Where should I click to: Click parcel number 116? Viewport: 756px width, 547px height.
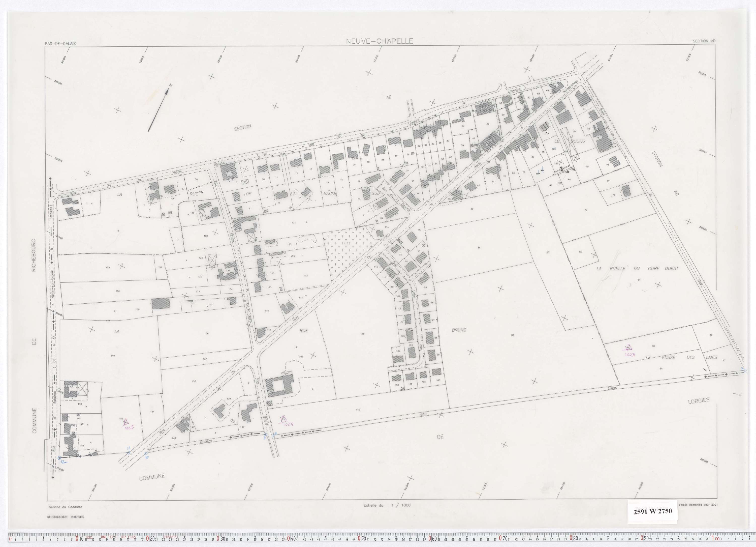click(363, 334)
